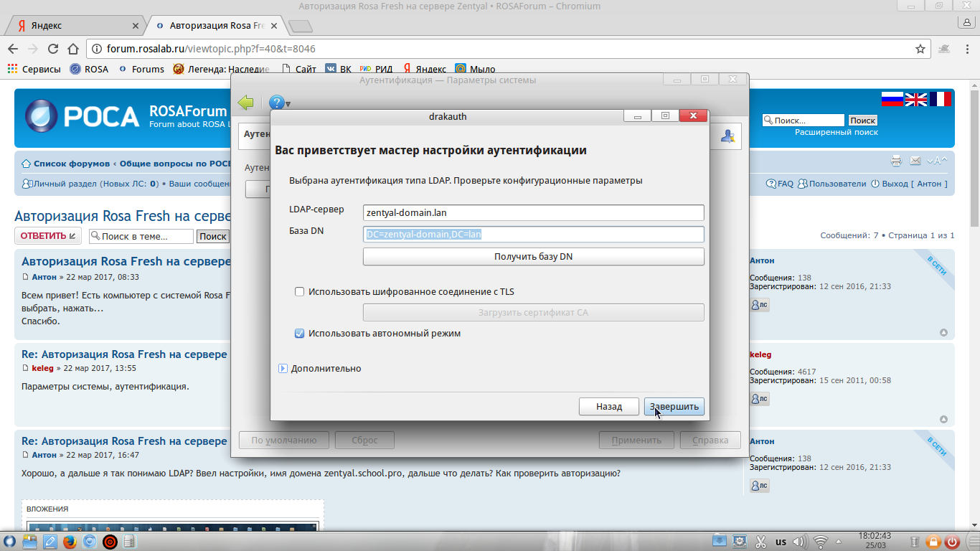This screenshot has height=551, width=980.
Task: Click the Поиск button beside topic search
Action: tap(213, 236)
